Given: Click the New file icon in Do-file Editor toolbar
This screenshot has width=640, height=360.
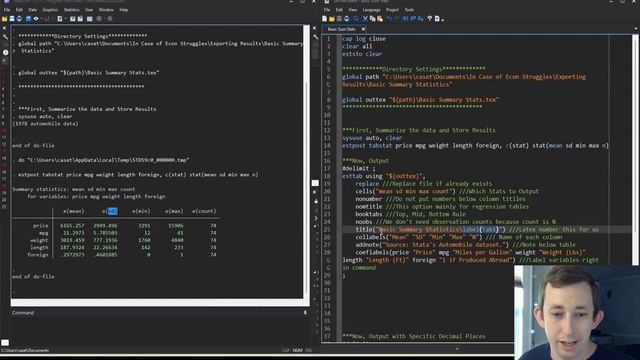Looking at the screenshot, I should (x=324, y=19).
